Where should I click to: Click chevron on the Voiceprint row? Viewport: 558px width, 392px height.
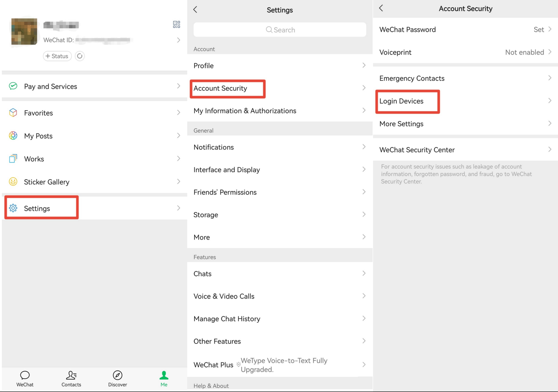pos(550,52)
